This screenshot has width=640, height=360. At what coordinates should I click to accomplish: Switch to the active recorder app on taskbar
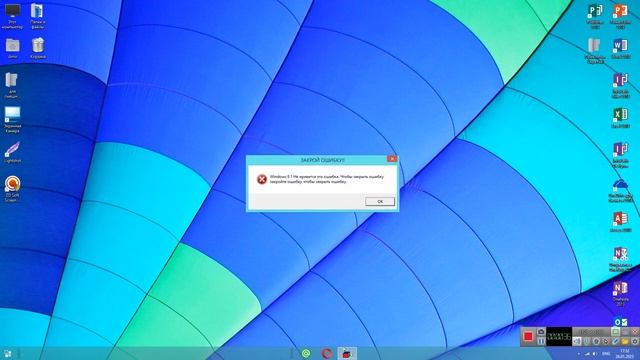(x=347, y=353)
